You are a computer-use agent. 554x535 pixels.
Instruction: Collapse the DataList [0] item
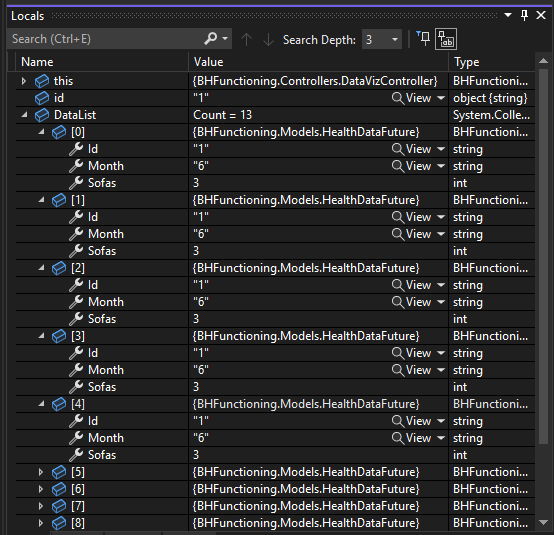(x=41, y=132)
